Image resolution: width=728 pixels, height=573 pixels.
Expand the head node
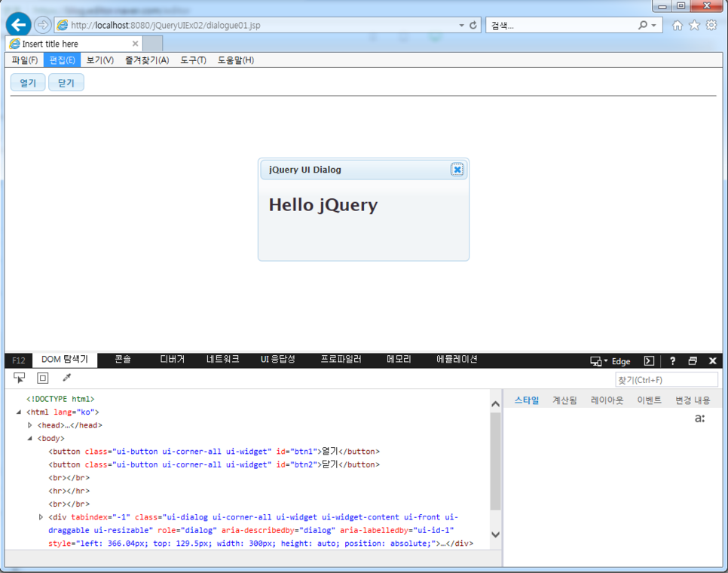[29, 425]
